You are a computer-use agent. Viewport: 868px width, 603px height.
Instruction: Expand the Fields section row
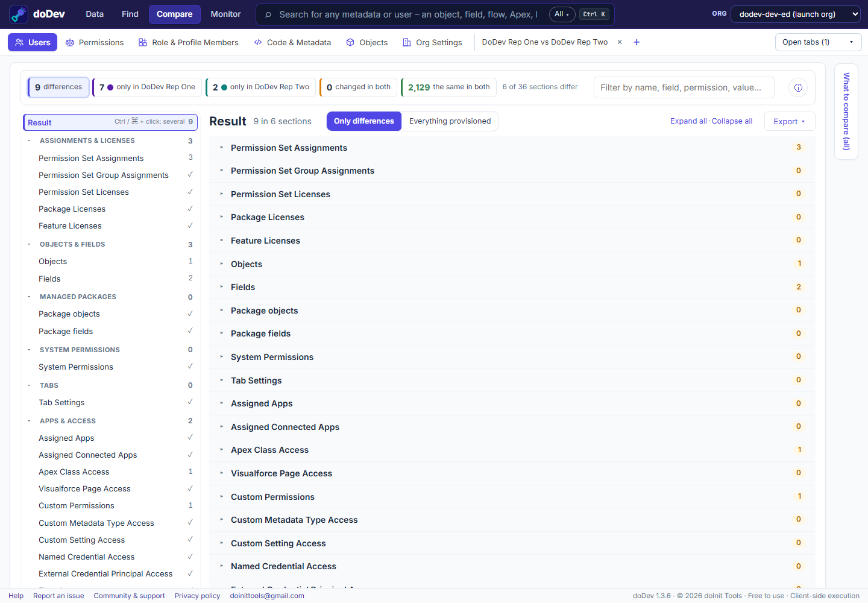(x=512, y=287)
